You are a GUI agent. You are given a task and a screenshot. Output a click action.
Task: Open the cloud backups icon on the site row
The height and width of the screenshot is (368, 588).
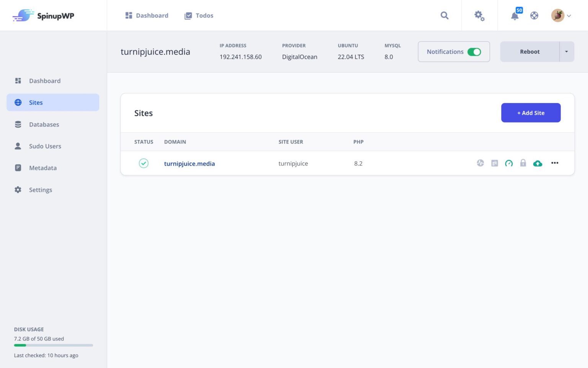tap(537, 163)
